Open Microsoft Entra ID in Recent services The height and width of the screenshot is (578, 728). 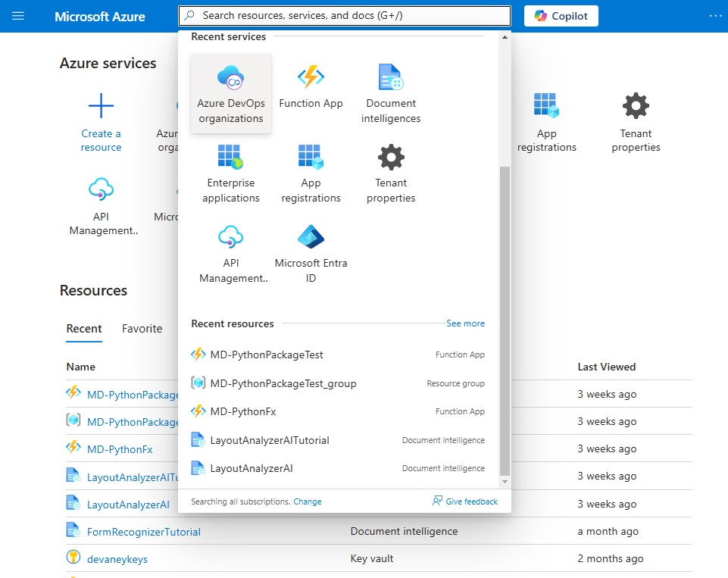tap(311, 254)
